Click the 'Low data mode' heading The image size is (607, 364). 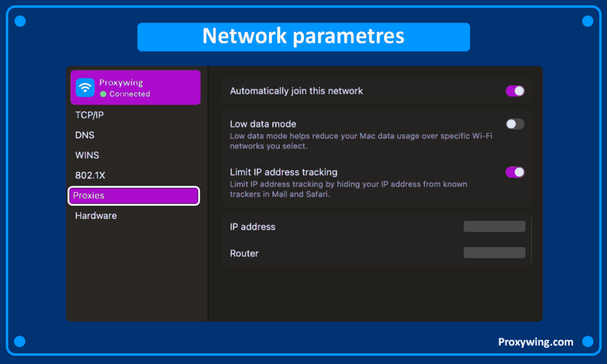coord(263,124)
